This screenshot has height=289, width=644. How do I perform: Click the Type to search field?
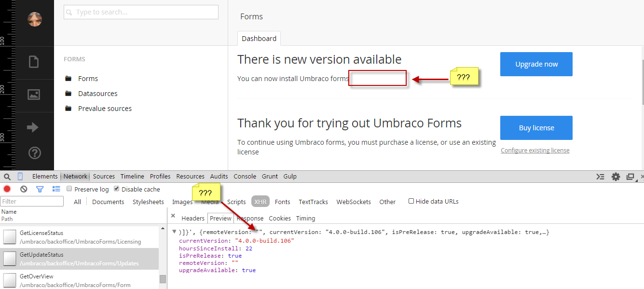click(x=141, y=12)
